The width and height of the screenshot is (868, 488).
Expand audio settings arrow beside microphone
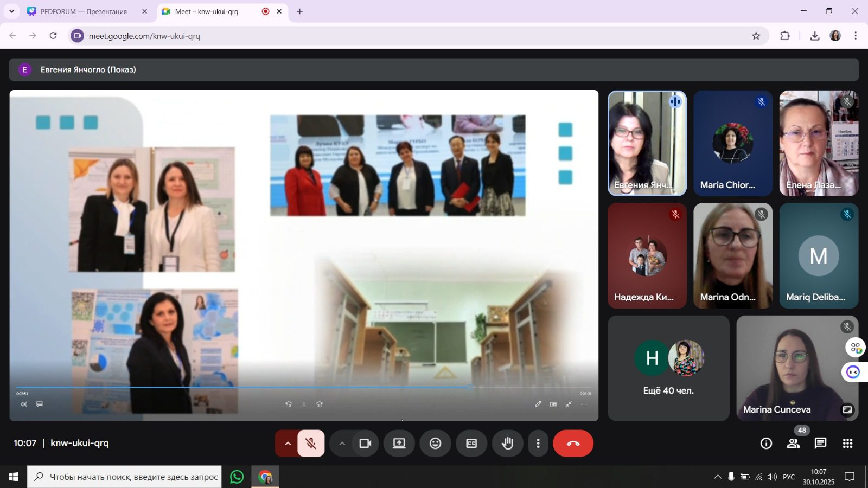[x=288, y=444]
